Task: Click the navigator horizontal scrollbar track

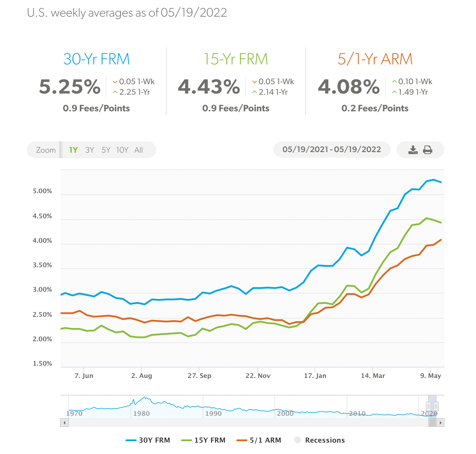Action: click(248, 423)
